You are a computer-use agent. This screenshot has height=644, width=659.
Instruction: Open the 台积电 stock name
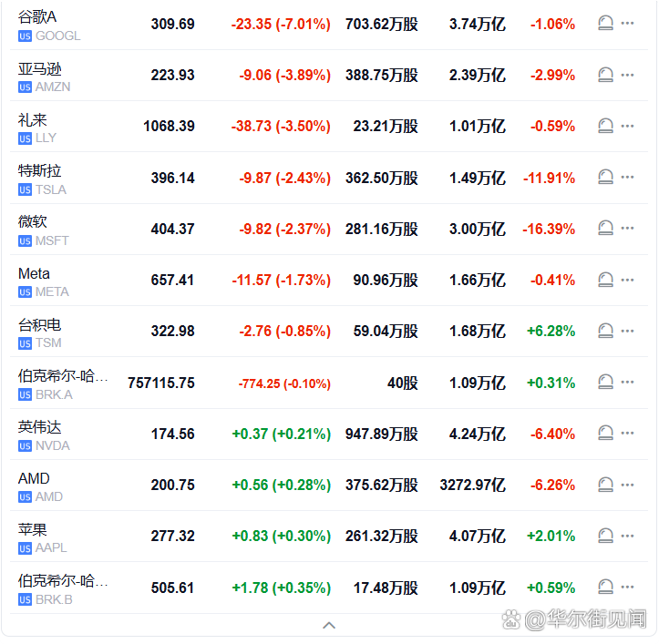pos(39,324)
